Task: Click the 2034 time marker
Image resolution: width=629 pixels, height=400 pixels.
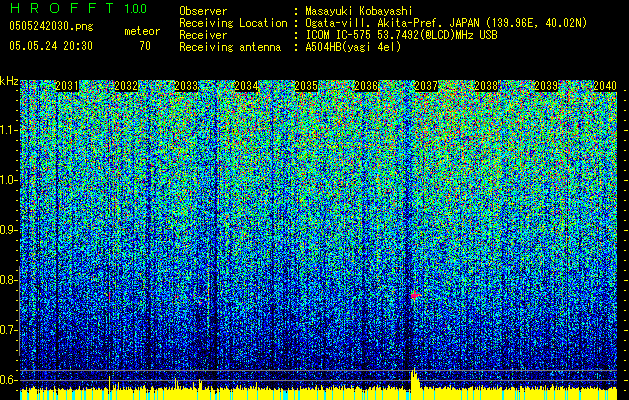Action: 246,86
